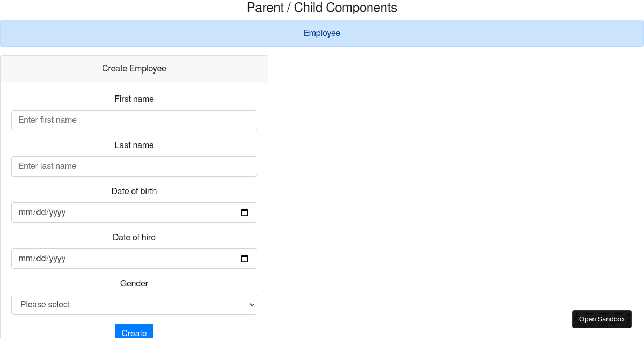Open the Gender dropdown showing Please select
644x338 pixels.
click(x=134, y=304)
